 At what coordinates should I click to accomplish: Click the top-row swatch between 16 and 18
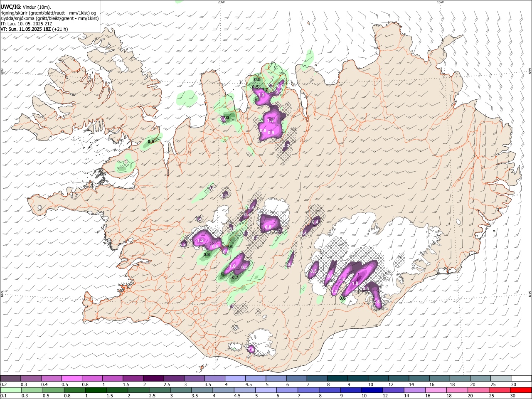tap(438, 379)
